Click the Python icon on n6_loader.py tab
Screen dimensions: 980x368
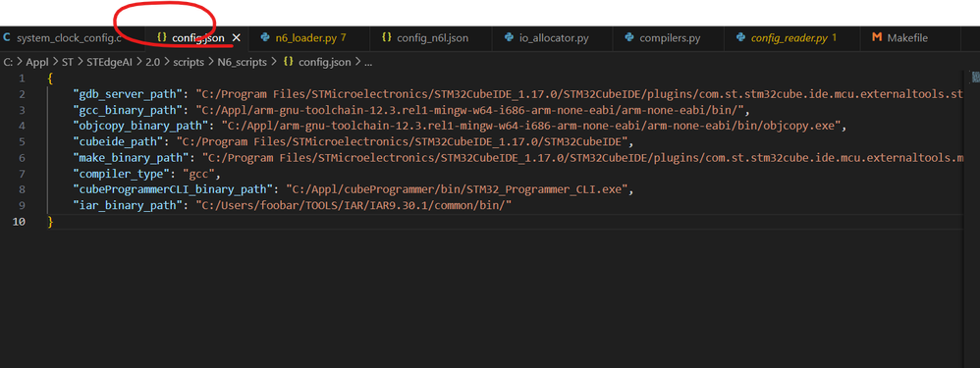265,37
